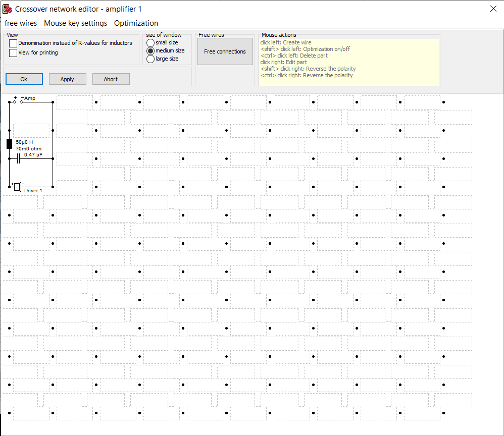Open the Mouse key settings menu
504x436 pixels.
[x=75, y=23]
